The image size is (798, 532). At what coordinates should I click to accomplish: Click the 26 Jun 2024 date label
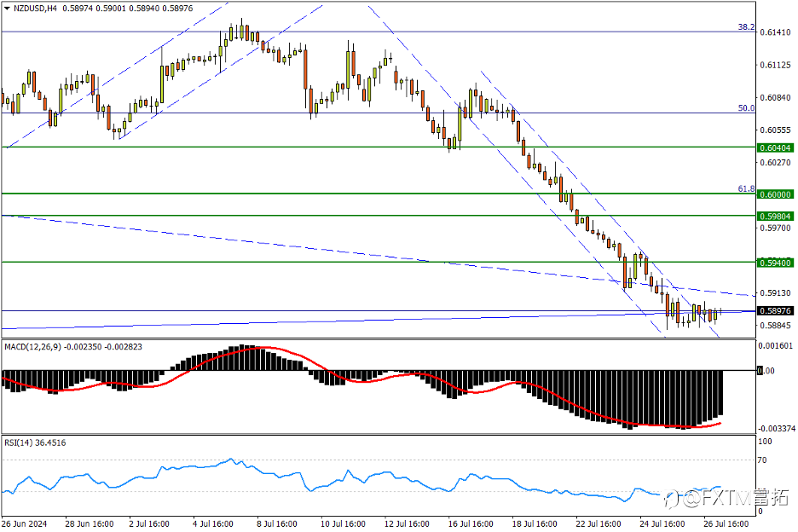[x=24, y=523]
